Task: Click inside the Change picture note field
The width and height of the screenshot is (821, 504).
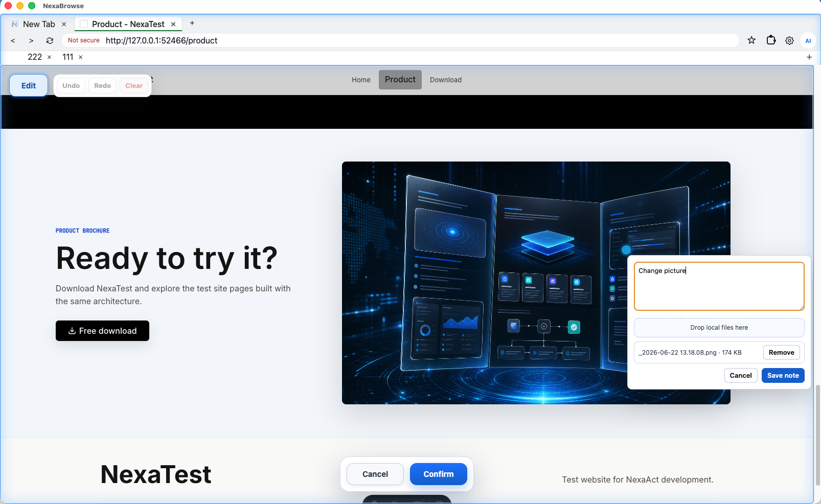Action: tap(719, 286)
